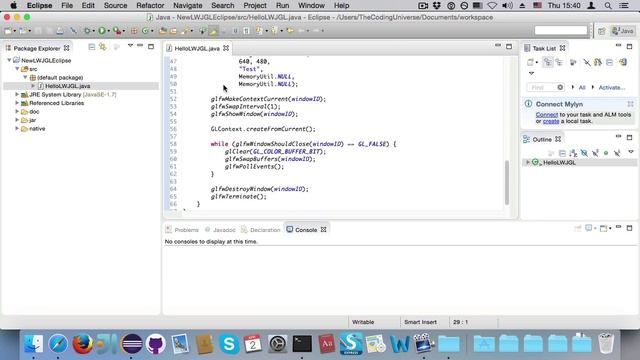The image size is (640, 360).
Task: Expand HelloLWJGL class in Outline
Action: click(528, 162)
